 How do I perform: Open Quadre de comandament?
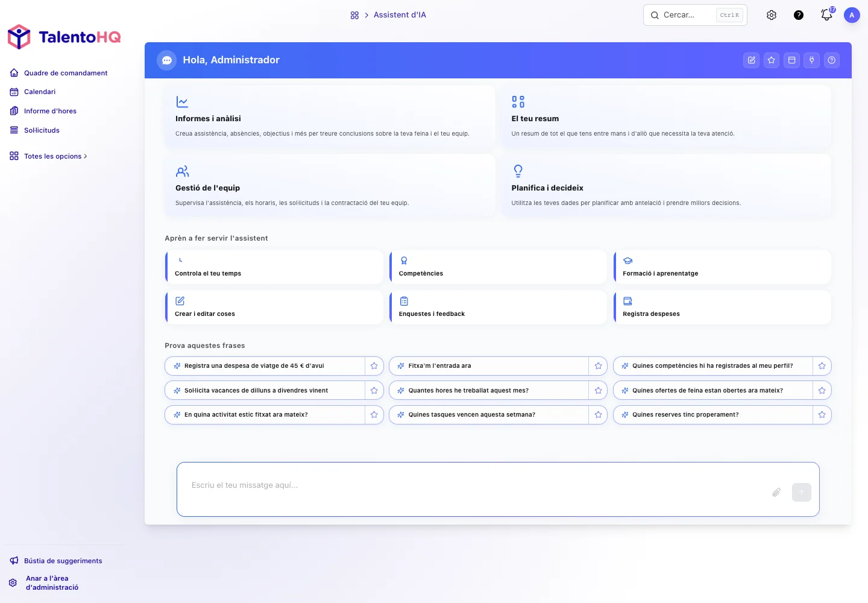tap(59, 73)
